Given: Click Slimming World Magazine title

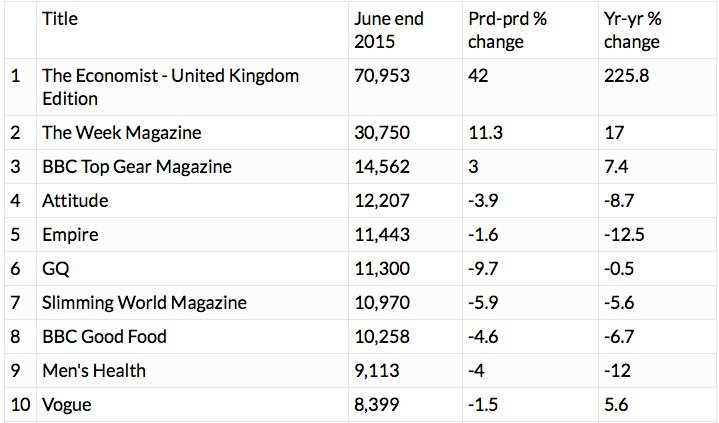Looking at the screenshot, I should [x=144, y=302].
